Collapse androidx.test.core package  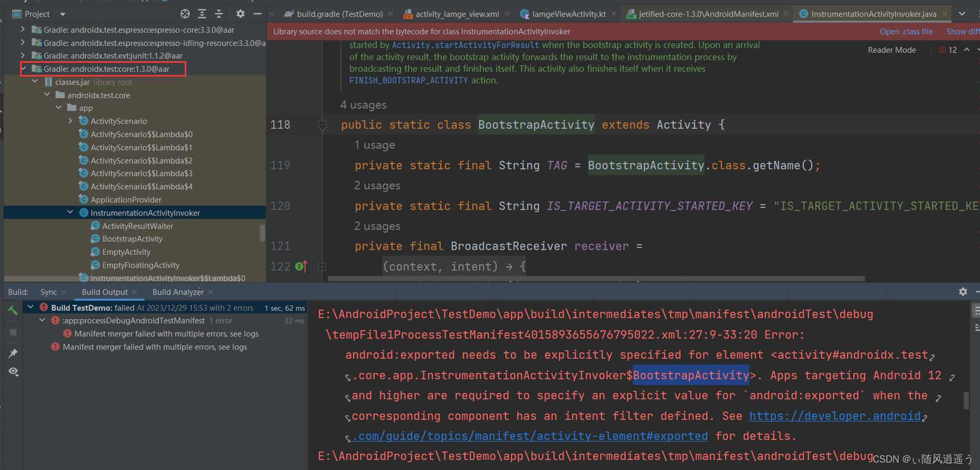pyautogui.click(x=47, y=95)
